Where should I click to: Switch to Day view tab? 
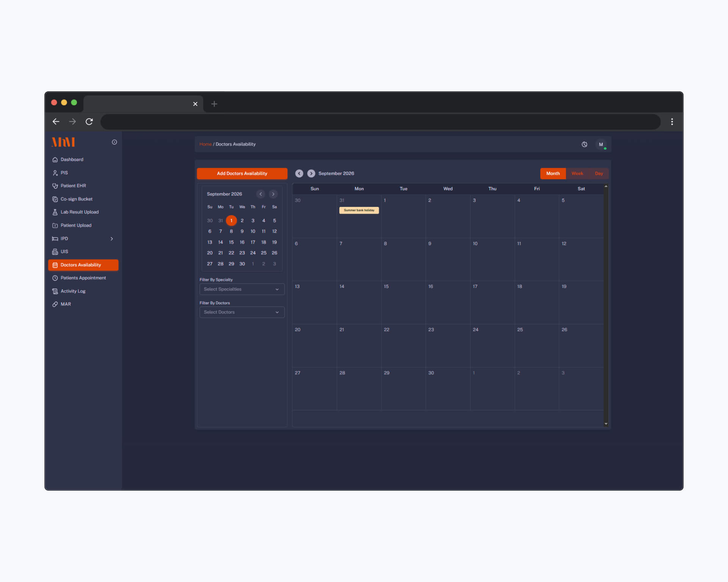pos(598,174)
